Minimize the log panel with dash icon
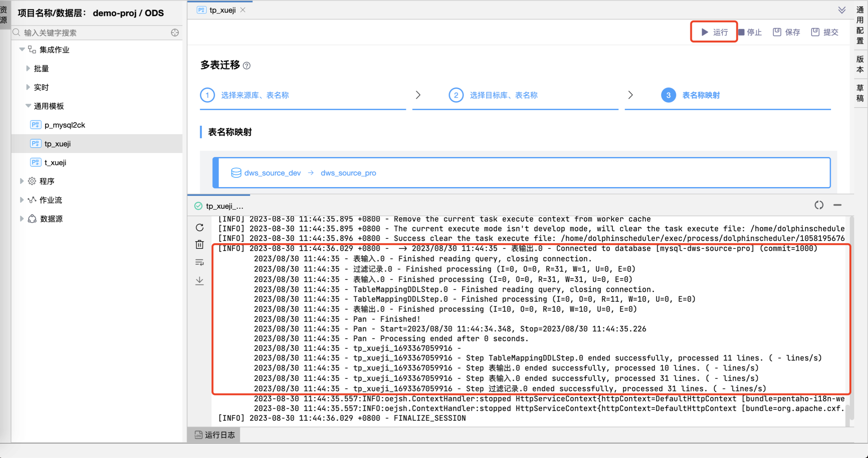The height and width of the screenshot is (458, 868). pyautogui.click(x=837, y=205)
